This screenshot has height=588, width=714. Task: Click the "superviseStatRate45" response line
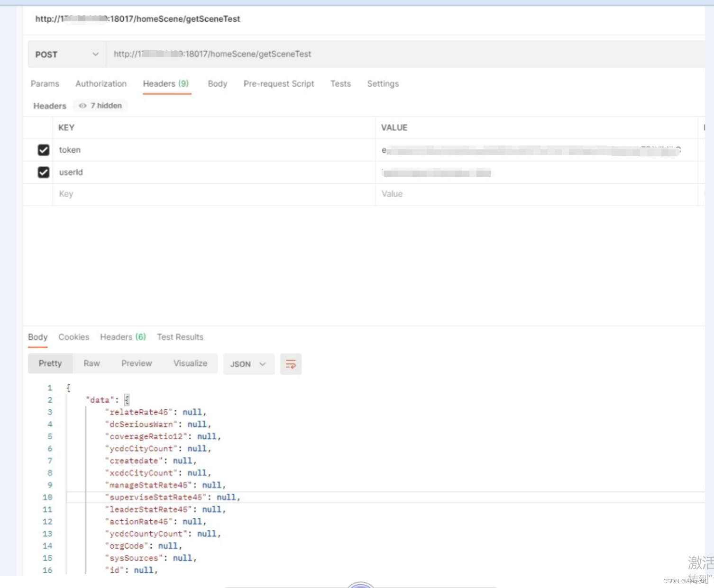pos(173,498)
